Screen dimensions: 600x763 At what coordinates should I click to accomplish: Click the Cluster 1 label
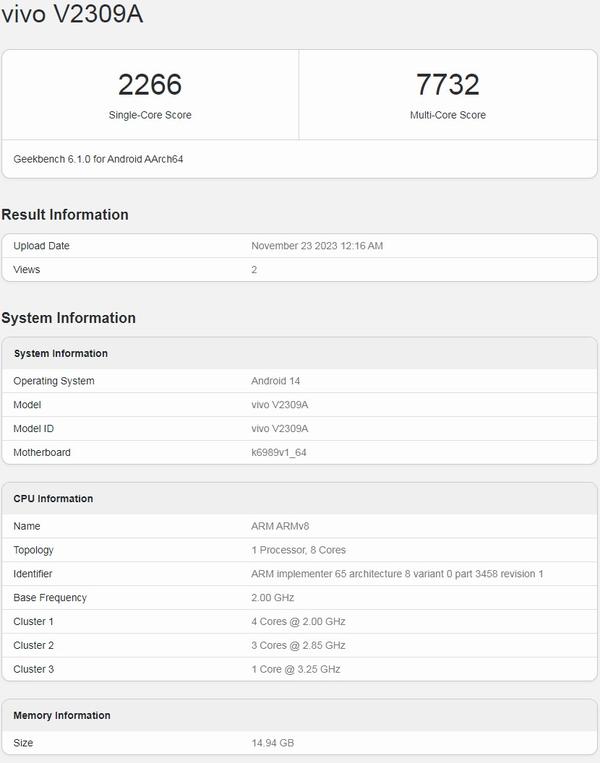pos(34,621)
